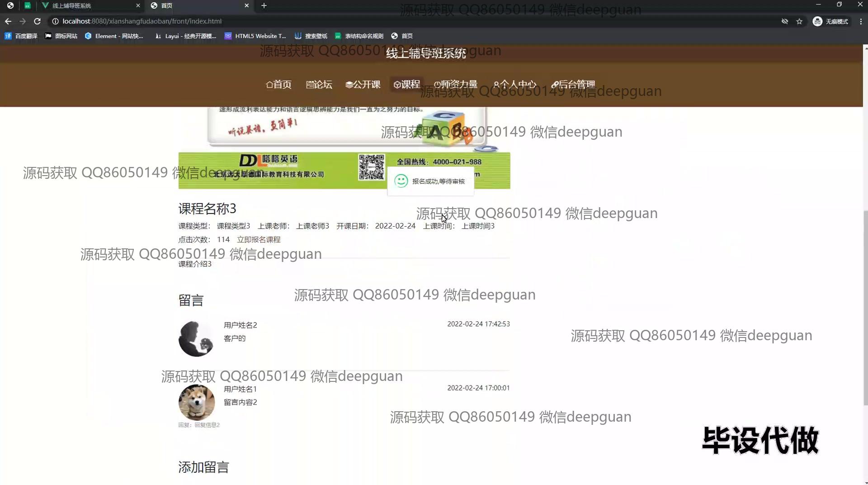868x485 pixels.
Task: Open a new browser tab
Action: [x=264, y=5]
